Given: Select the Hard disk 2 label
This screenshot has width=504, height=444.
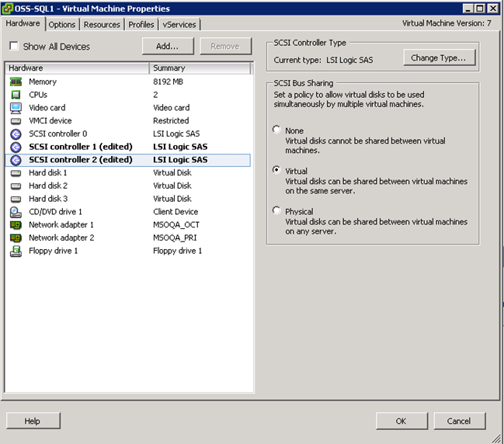Looking at the screenshot, I should pyautogui.click(x=48, y=186).
